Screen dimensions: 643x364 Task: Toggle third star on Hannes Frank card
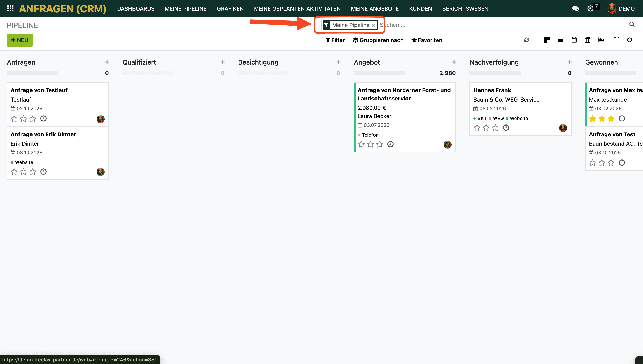pos(495,128)
